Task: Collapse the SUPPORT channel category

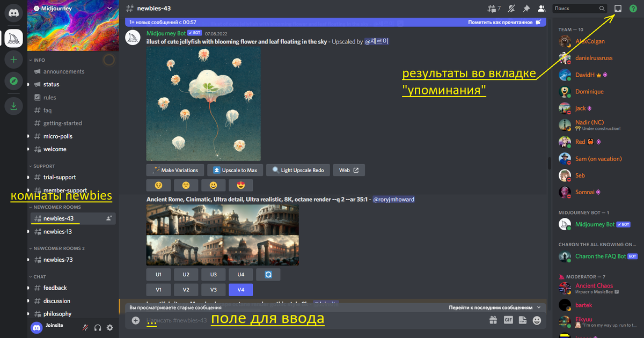Action: click(x=43, y=166)
